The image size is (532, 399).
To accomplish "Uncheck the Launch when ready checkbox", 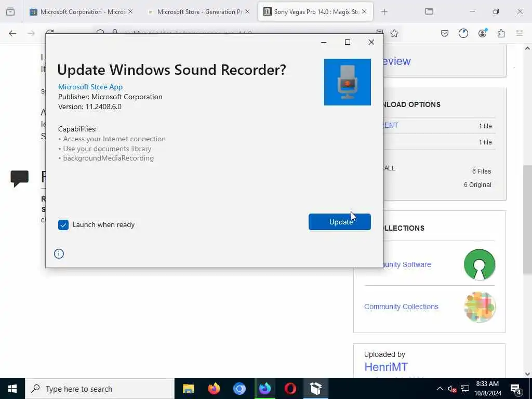I will click(x=63, y=224).
